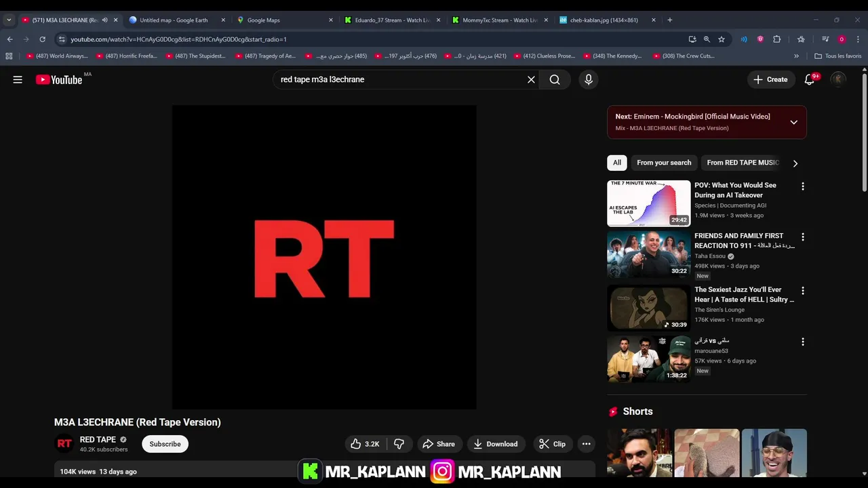Create a clip with the Clip button

552,444
